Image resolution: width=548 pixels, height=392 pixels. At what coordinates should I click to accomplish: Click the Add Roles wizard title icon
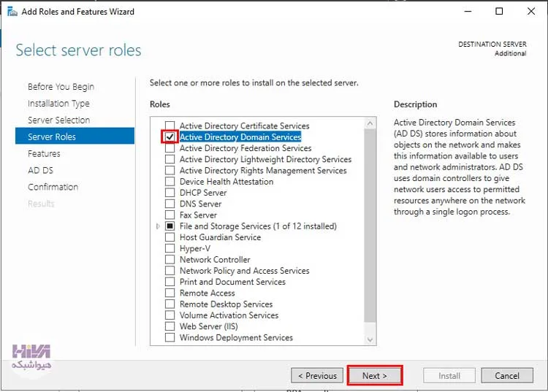pos(12,12)
